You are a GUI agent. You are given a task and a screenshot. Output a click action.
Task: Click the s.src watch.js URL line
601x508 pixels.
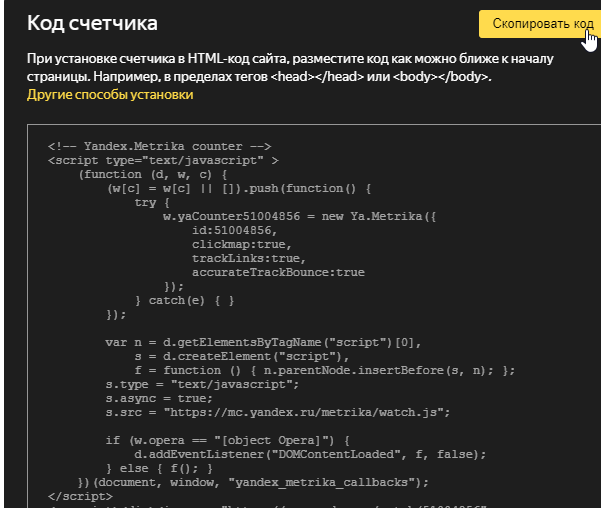coord(278,413)
